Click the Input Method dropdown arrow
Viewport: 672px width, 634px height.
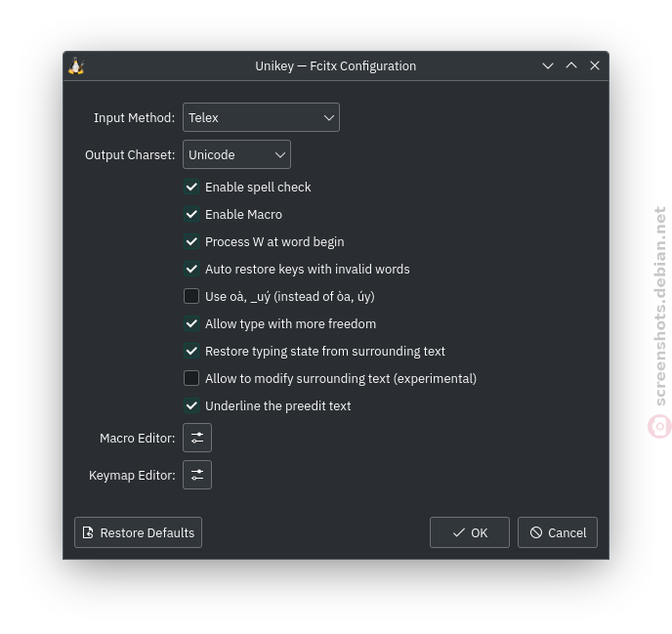coord(329,117)
